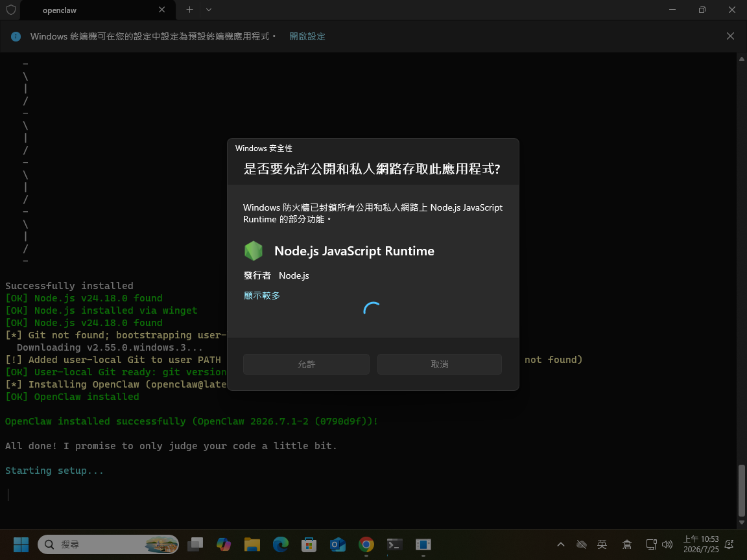The image size is (747, 560).
Task: Click the 允許 button in firewall dialog
Action: [x=306, y=364]
